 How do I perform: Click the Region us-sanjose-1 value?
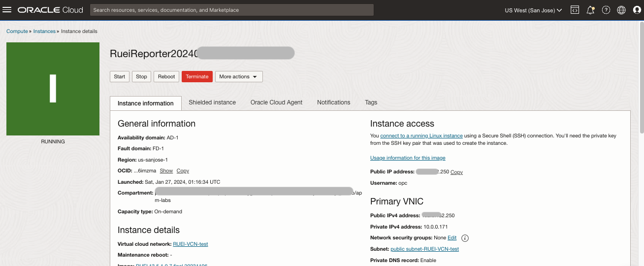click(x=153, y=160)
